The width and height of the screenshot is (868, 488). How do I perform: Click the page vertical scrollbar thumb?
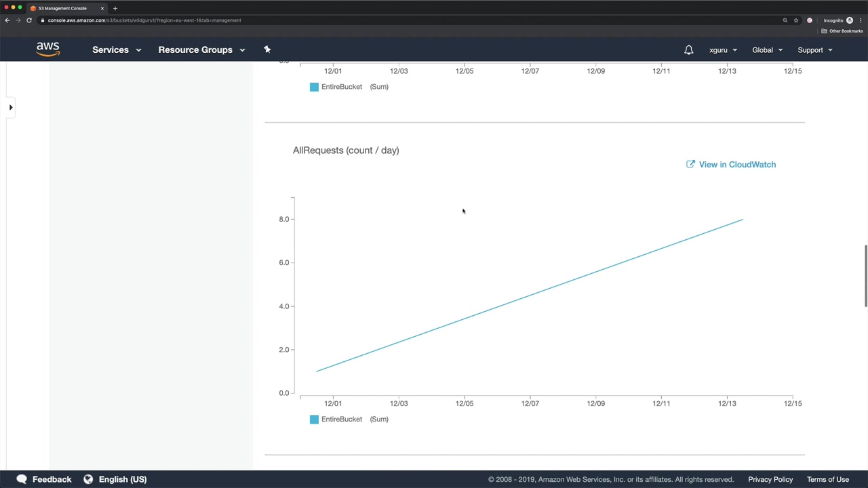865,276
